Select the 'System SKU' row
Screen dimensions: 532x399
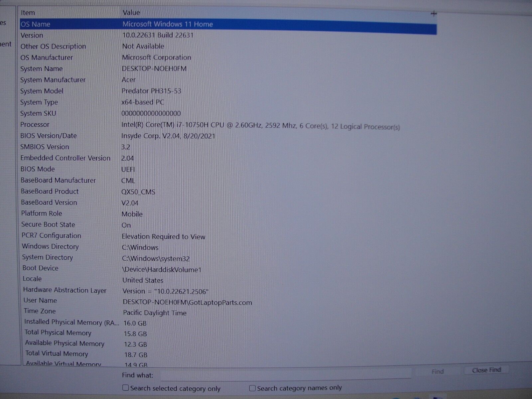pyautogui.click(x=228, y=113)
